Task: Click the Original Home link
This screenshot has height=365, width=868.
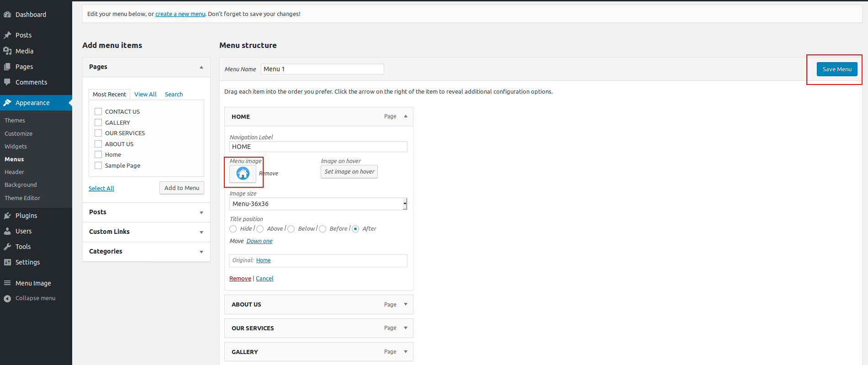Action: pos(264,260)
